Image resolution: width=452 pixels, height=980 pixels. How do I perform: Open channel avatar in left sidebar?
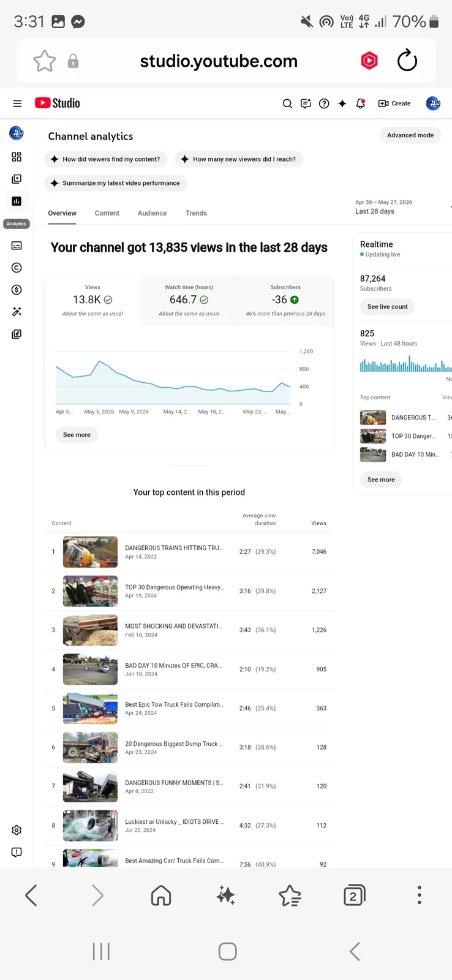(x=17, y=132)
